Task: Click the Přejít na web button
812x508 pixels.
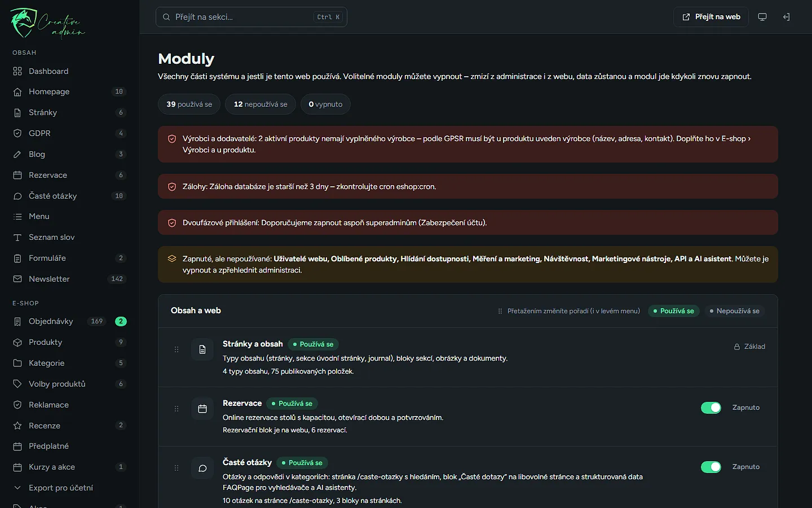Action: pos(711,17)
